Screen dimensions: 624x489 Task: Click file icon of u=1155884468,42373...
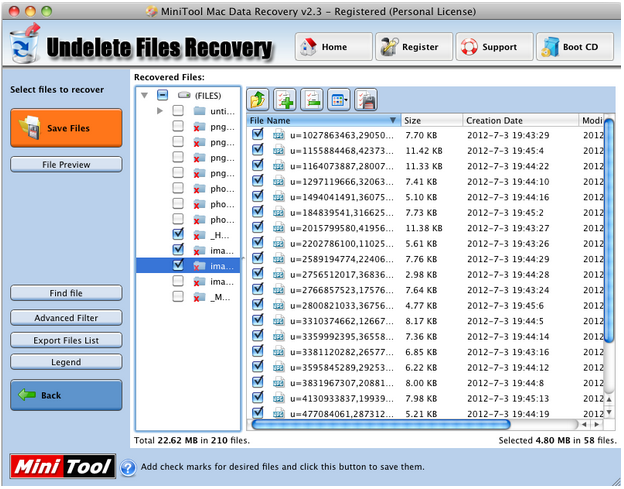(279, 151)
